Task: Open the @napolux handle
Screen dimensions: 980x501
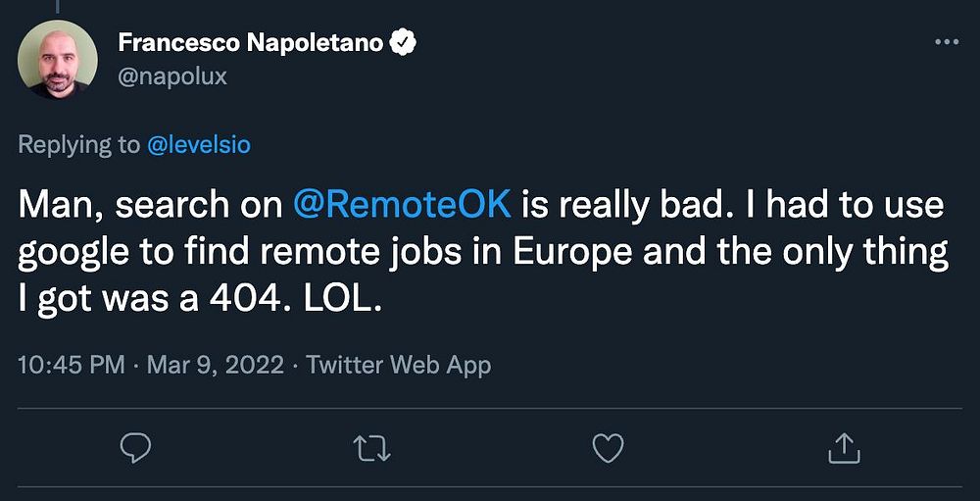Action: click(x=171, y=76)
